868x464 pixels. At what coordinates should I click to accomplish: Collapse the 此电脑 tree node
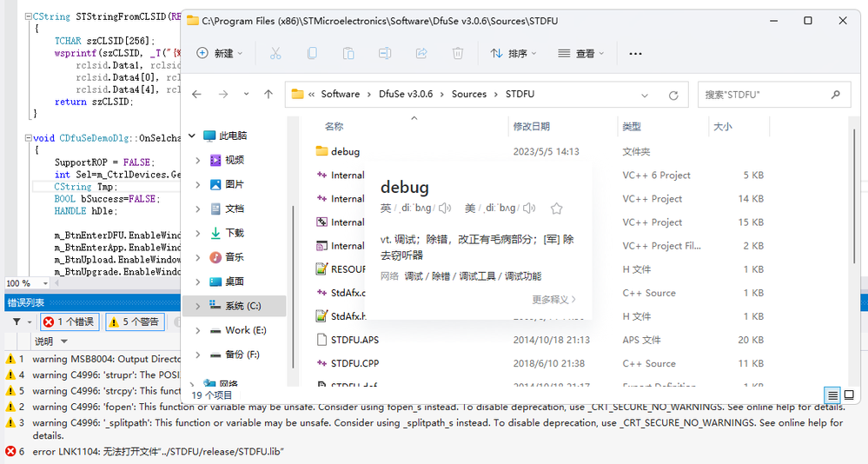click(192, 136)
